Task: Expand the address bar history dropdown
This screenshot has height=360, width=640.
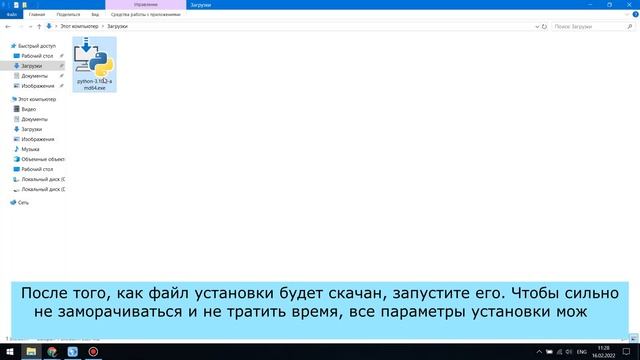Action: (537, 27)
